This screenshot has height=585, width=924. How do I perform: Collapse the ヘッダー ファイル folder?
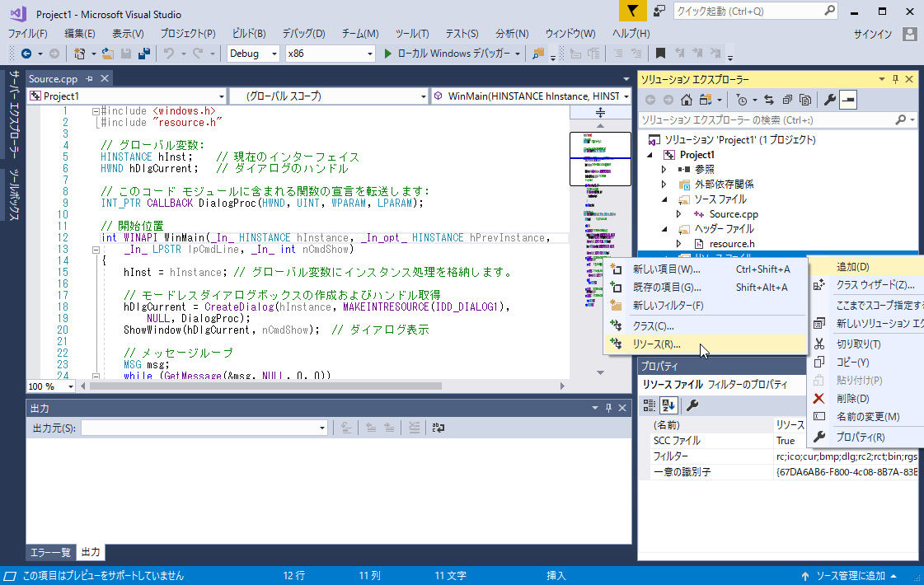click(x=664, y=228)
